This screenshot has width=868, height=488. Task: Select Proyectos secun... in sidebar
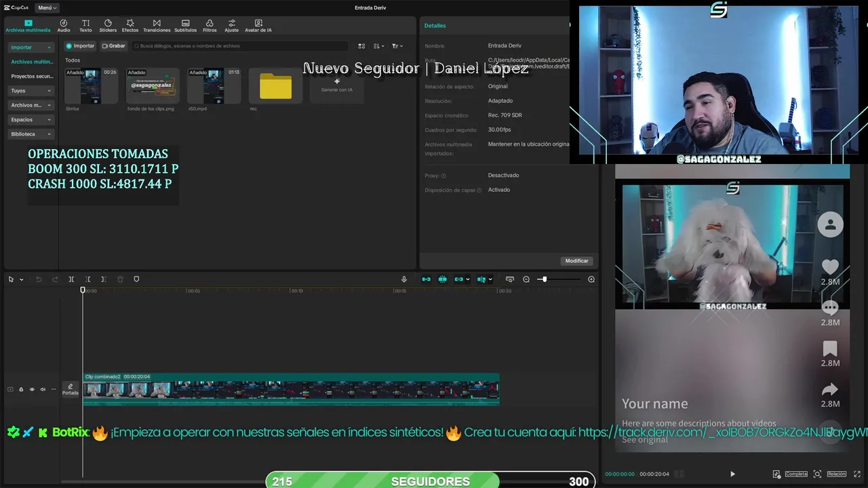pos(31,77)
